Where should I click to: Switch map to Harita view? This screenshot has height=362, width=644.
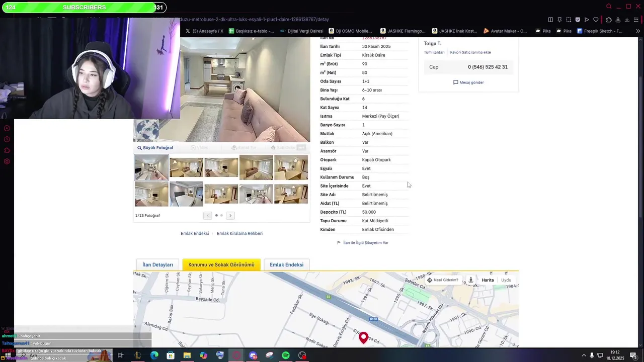pos(488,280)
